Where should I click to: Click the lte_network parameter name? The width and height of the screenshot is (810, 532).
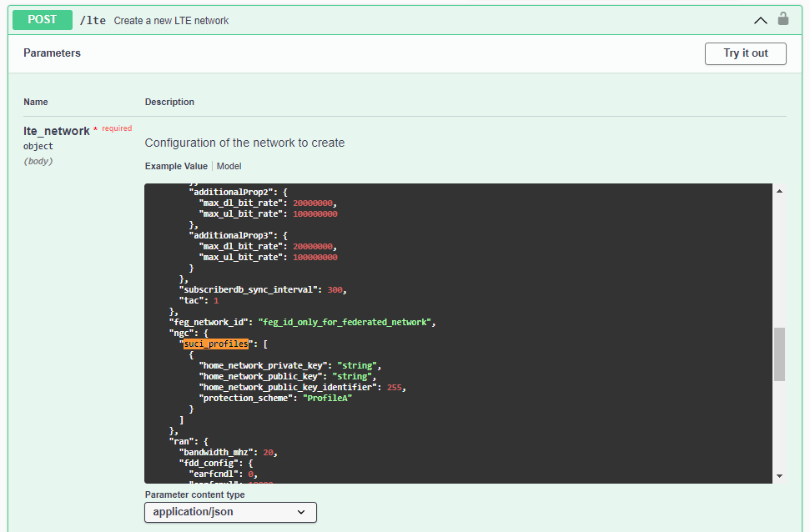(56, 131)
